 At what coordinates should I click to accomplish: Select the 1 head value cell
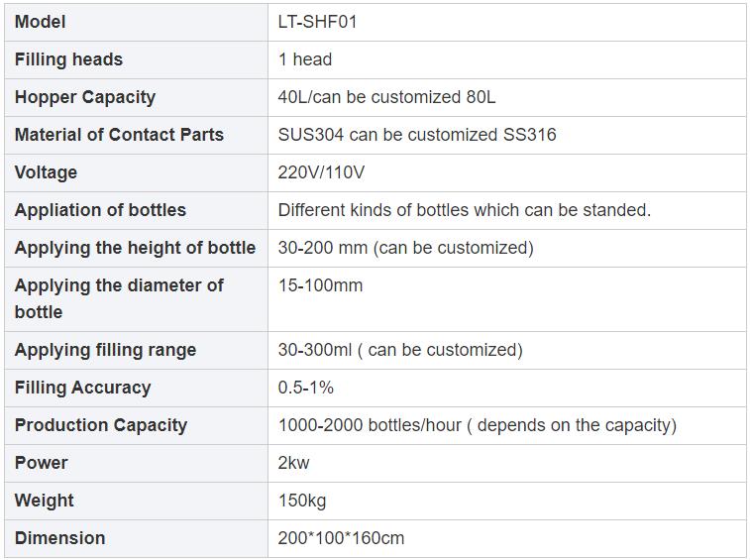coord(506,59)
